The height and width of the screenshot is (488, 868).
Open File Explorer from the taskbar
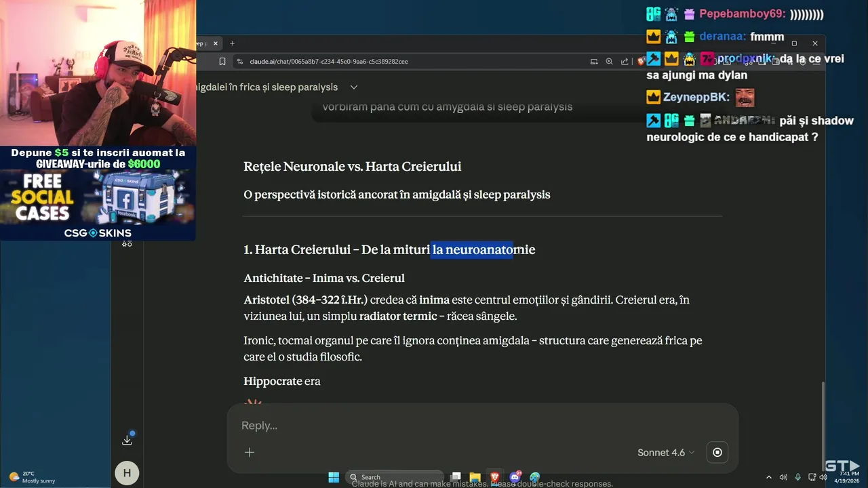(475, 477)
